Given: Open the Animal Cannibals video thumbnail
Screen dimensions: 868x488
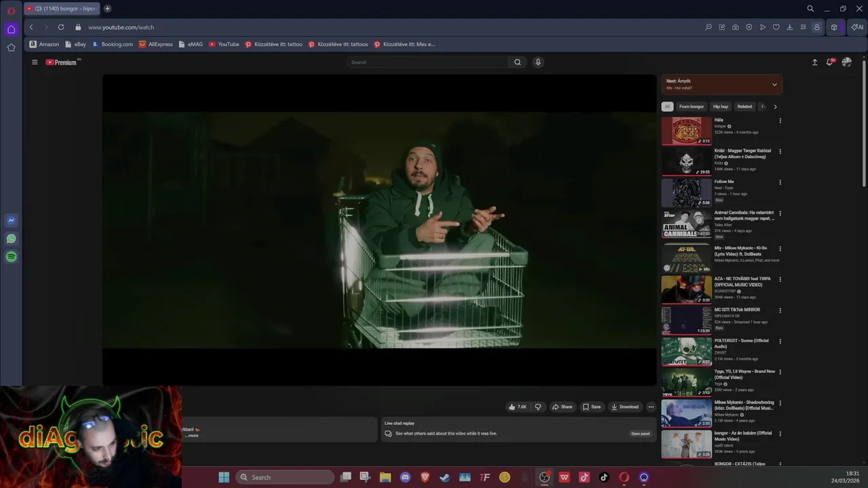Looking at the screenshot, I should (x=686, y=224).
